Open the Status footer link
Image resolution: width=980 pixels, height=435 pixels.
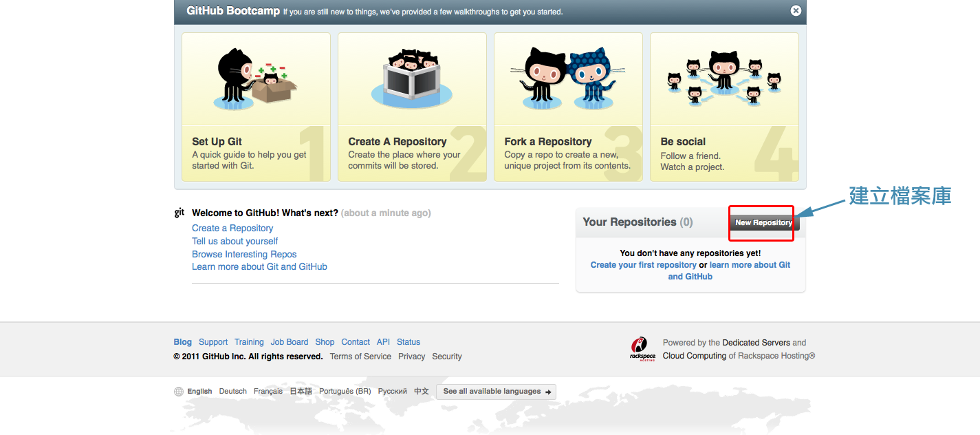409,342
